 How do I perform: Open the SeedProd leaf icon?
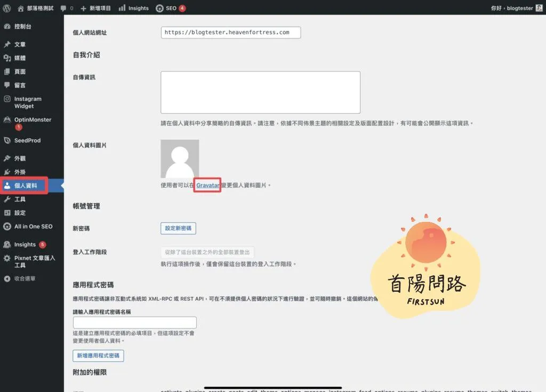(7, 141)
